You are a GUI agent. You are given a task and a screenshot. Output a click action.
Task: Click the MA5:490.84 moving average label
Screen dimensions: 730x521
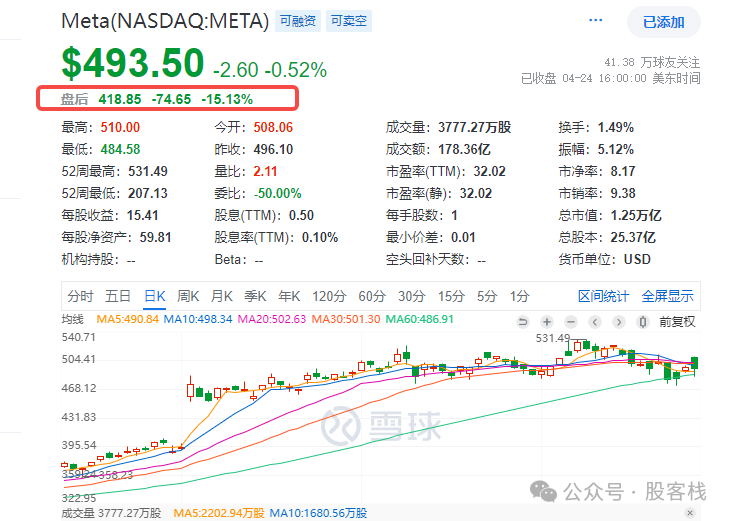coord(128,319)
